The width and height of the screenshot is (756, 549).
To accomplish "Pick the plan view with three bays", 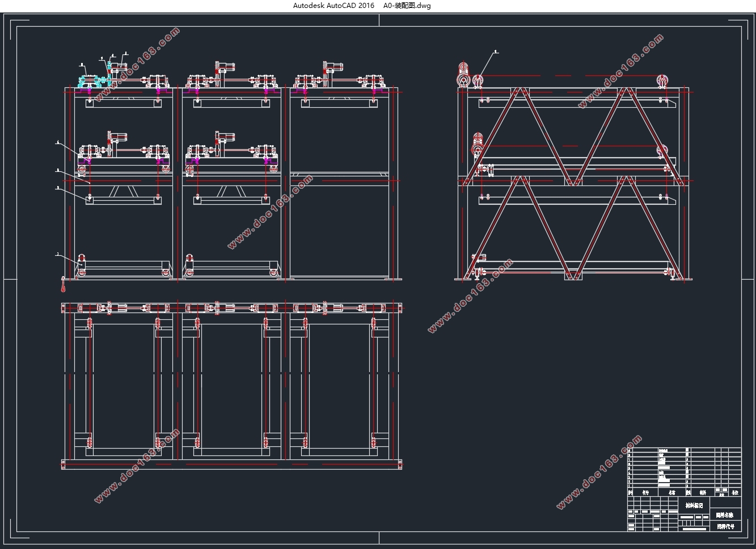I will click(x=233, y=386).
